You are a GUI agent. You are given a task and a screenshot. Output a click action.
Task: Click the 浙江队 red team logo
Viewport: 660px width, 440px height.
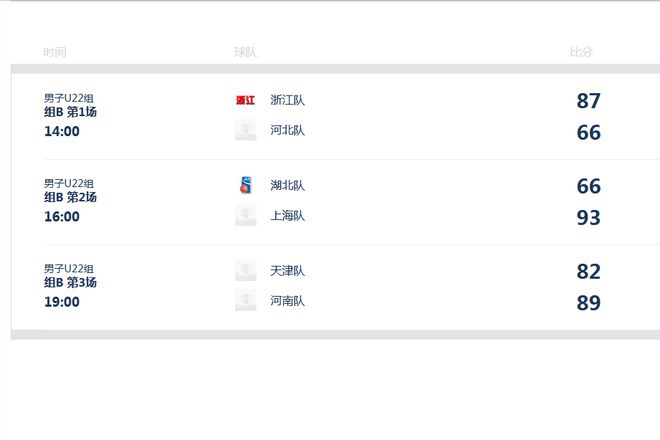[x=245, y=100]
